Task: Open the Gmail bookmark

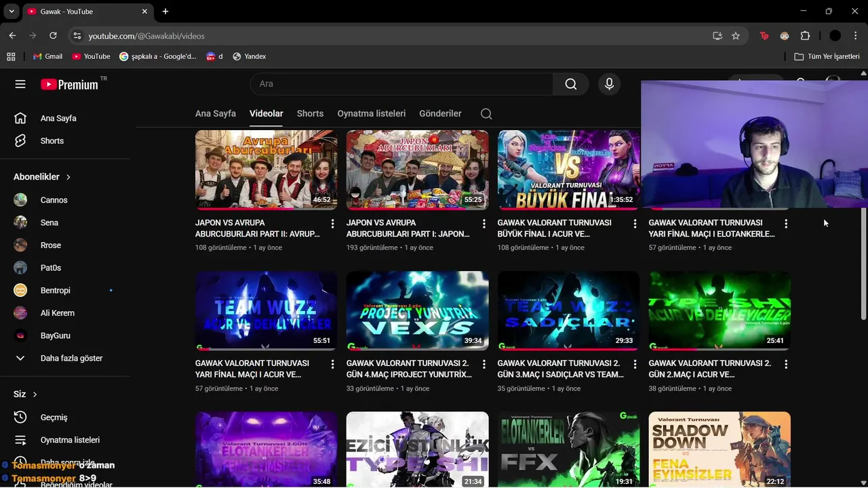Action: 47,56
